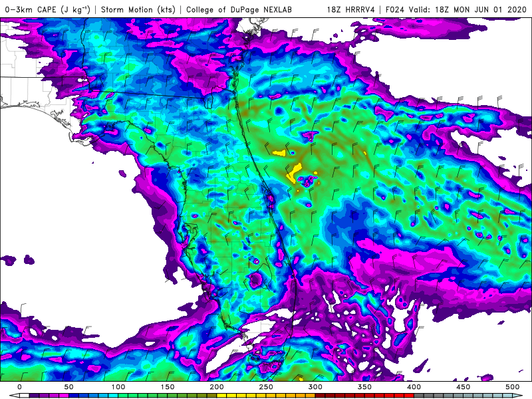Click the '450' color scale label

pos(463,387)
